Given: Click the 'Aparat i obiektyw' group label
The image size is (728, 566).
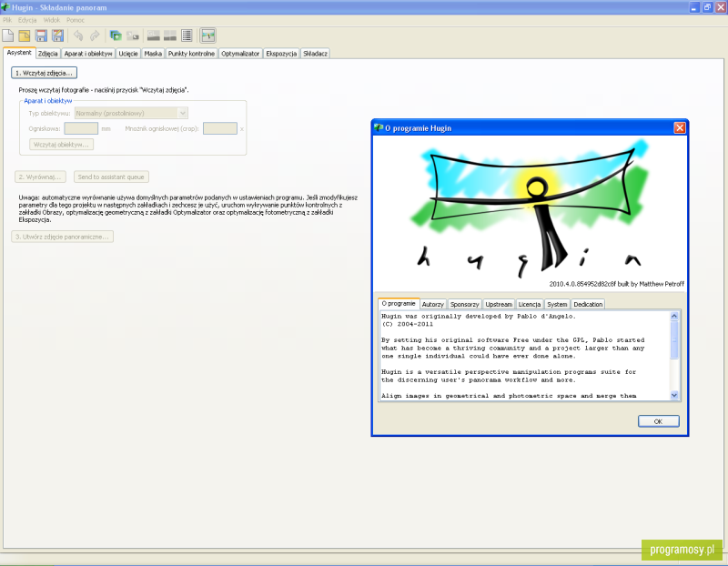Looking at the screenshot, I should pyautogui.click(x=48, y=101).
